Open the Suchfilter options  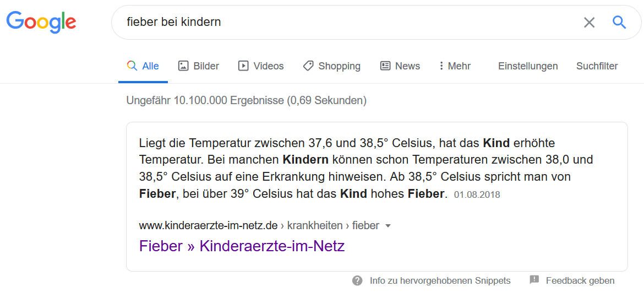(597, 66)
